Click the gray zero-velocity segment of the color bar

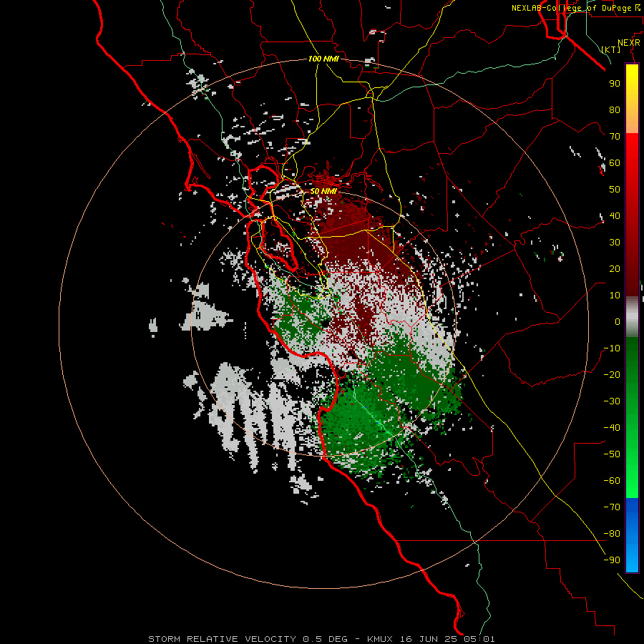coord(632,317)
